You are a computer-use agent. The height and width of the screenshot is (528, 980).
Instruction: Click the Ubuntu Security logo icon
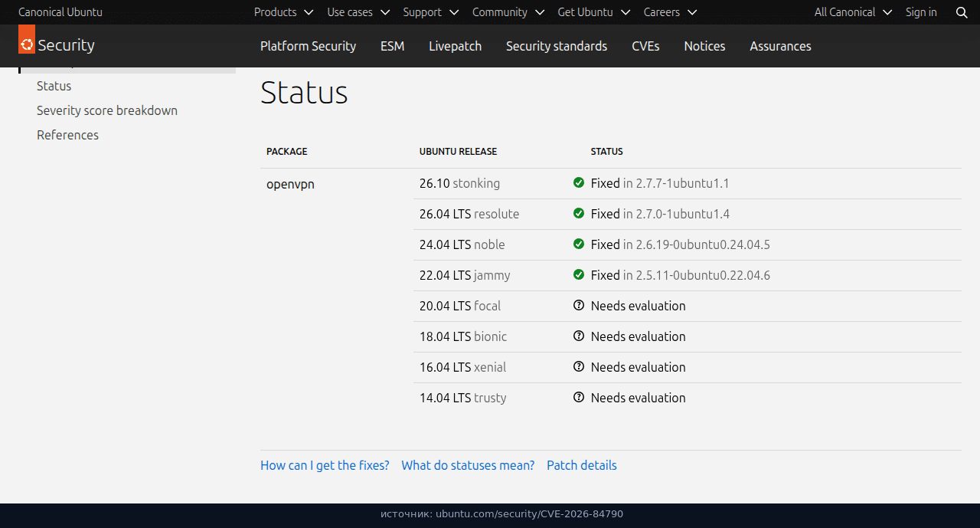tap(27, 39)
